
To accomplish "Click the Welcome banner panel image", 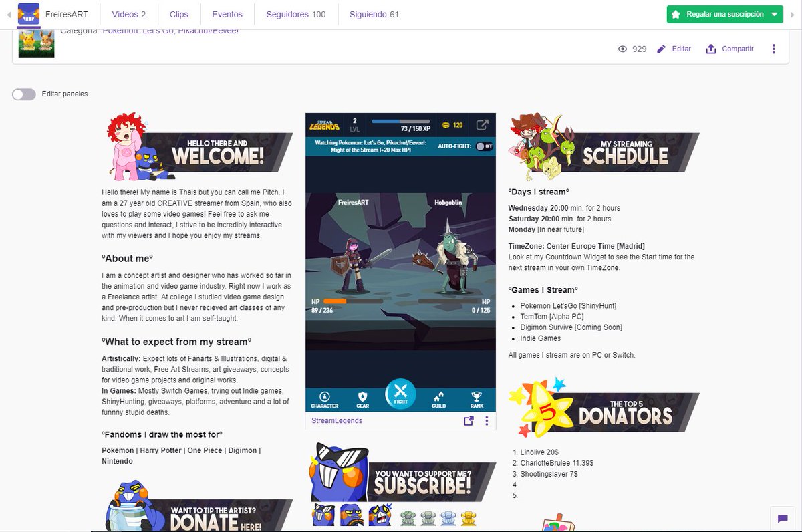I will click(199, 147).
